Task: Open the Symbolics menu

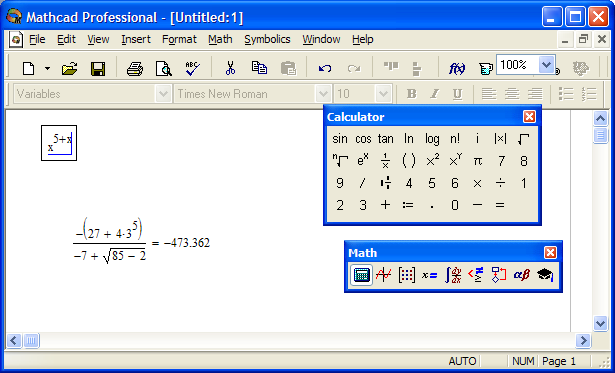Action: coord(267,39)
